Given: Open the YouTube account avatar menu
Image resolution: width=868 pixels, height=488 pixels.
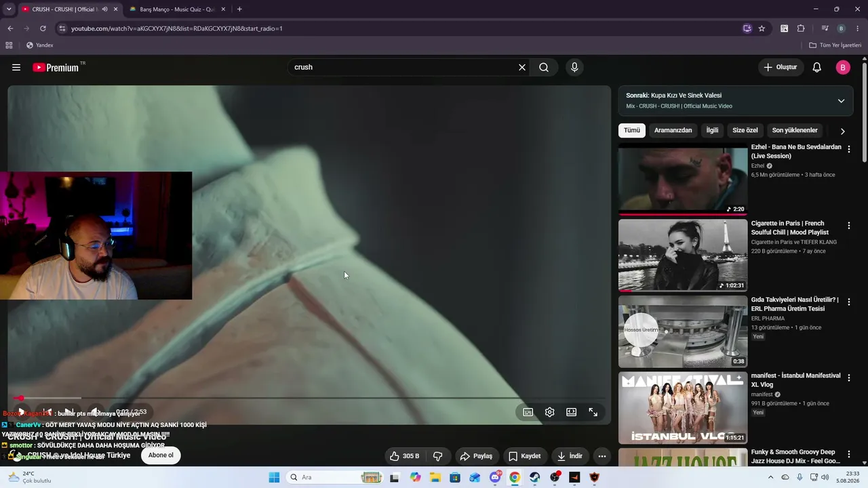Looking at the screenshot, I should click(x=843, y=67).
